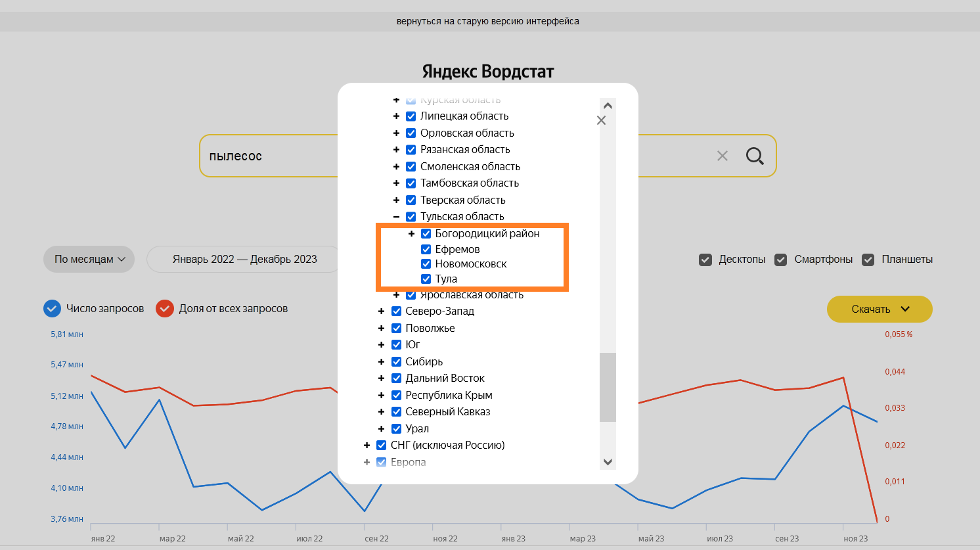Uncheck Северо-Запад checkbox
Viewport: 980px width, 550px height.
tap(396, 311)
